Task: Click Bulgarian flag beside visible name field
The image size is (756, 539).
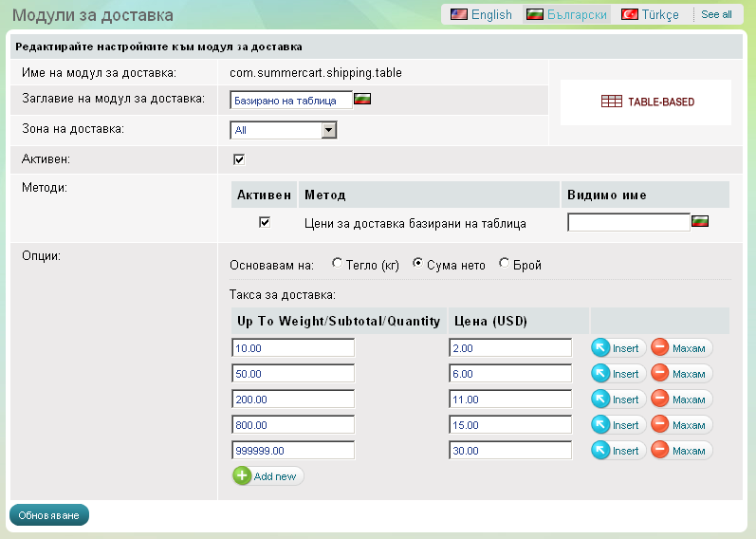Action: (701, 222)
